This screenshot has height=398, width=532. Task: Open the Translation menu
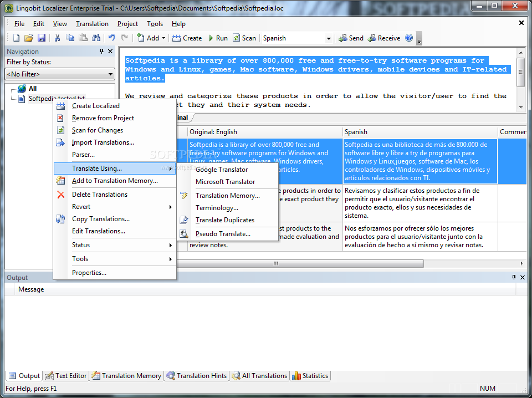click(x=92, y=24)
